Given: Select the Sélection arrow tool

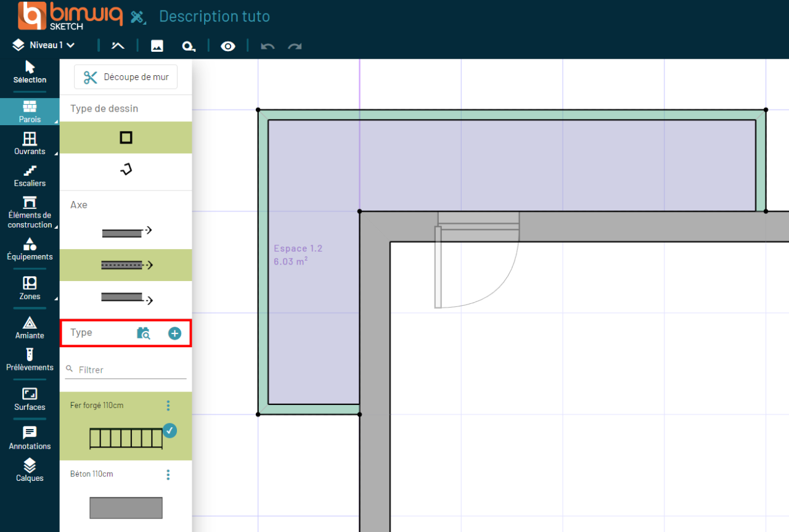Looking at the screenshot, I should click(x=30, y=72).
